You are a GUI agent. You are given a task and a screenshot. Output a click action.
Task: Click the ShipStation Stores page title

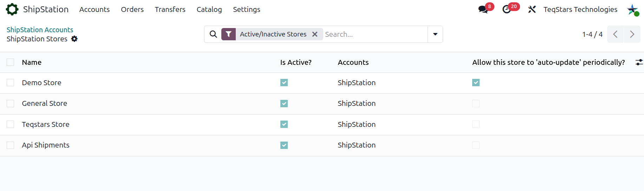pos(37,39)
